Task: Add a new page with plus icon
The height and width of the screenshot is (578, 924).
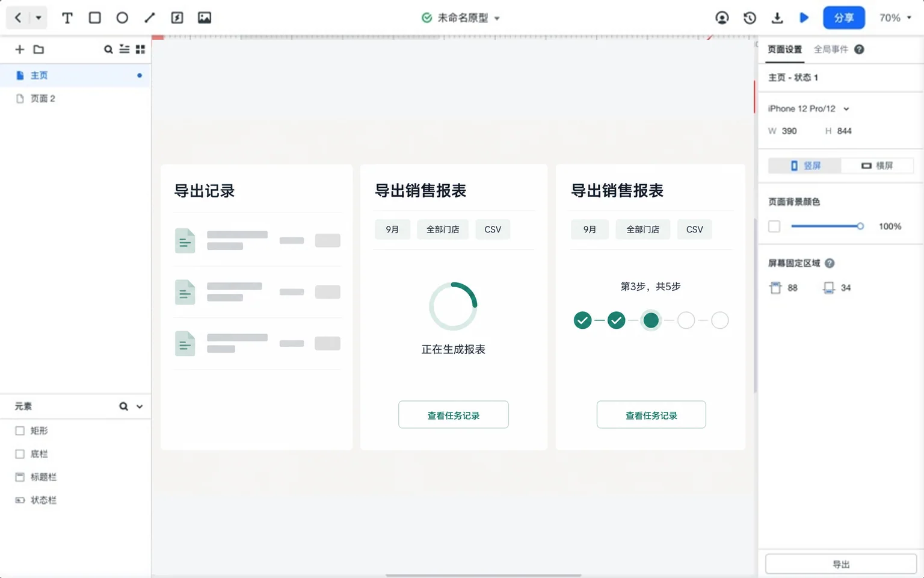Action: [x=20, y=49]
